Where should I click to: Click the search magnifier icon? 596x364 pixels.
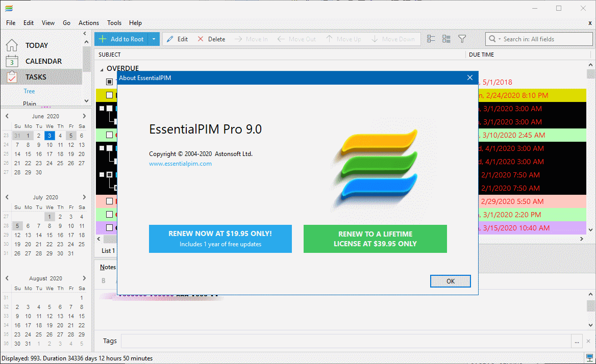(x=492, y=39)
